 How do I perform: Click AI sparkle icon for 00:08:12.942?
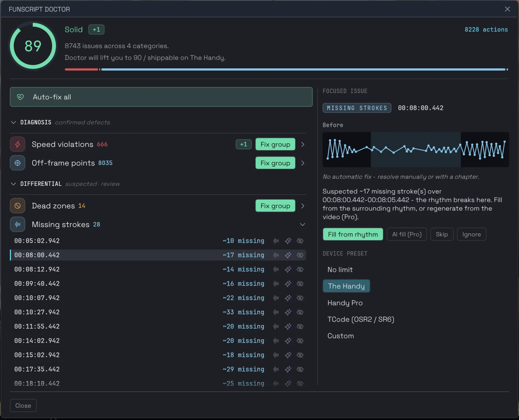(x=288, y=269)
